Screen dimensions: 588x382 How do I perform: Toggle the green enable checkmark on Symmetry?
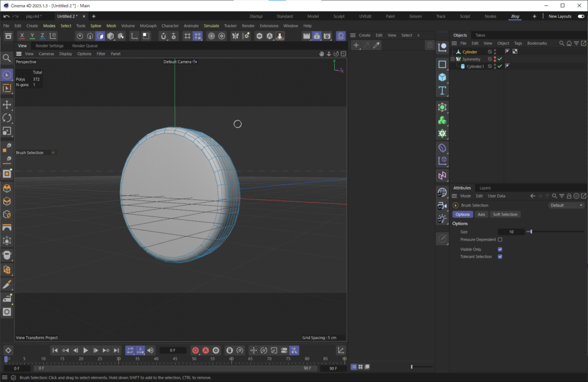point(500,59)
